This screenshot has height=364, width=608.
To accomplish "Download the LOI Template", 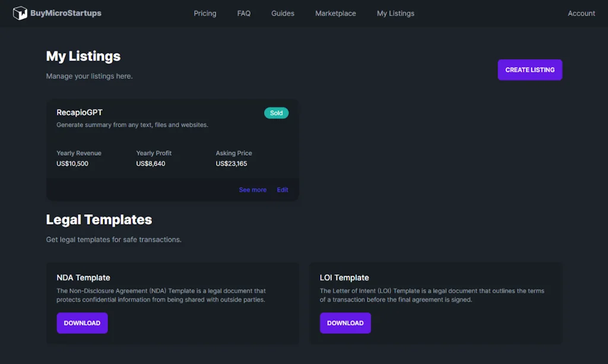I will coord(345,322).
